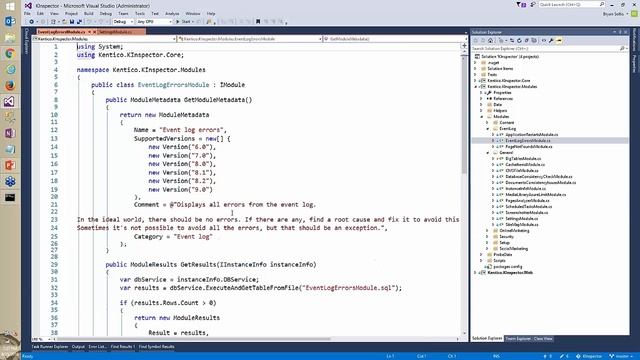Select PageNotFoundsModule.cs in Solution Explorer
The width and height of the screenshot is (640, 360).
(529, 147)
